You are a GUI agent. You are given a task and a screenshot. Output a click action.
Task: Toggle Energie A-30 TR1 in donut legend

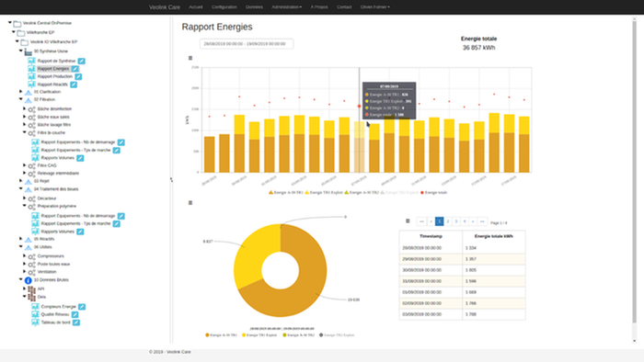pos(221,335)
